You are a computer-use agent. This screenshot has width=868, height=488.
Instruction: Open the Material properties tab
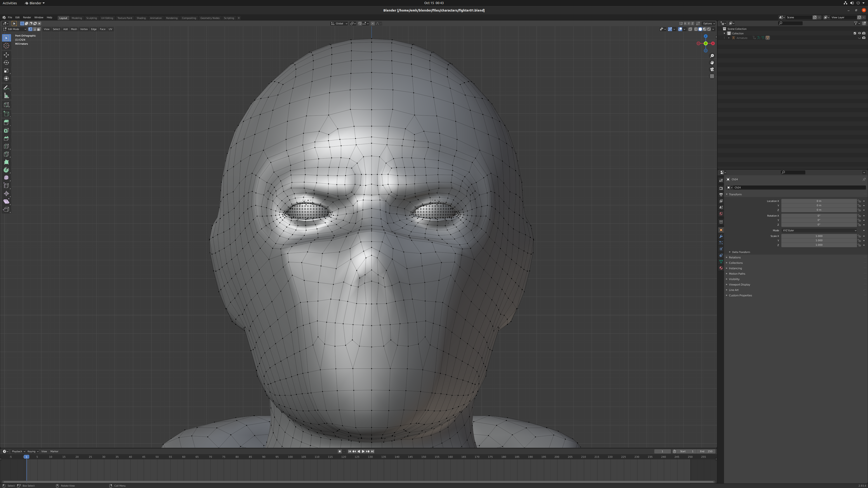click(x=721, y=268)
